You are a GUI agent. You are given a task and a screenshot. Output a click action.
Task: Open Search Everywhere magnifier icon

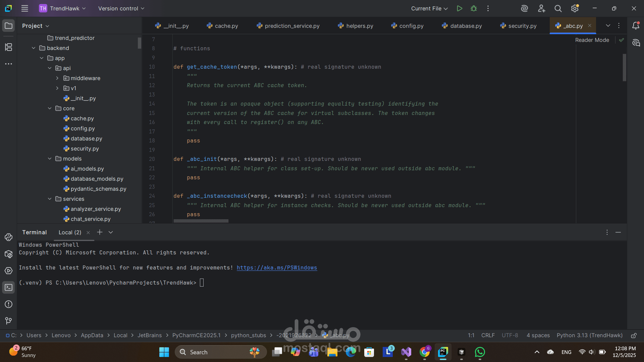[558, 8]
